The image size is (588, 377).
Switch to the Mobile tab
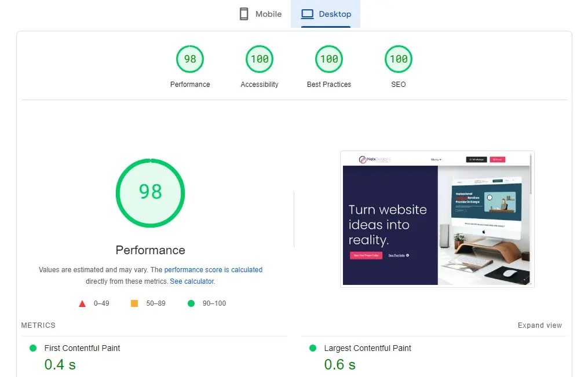tap(260, 14)
